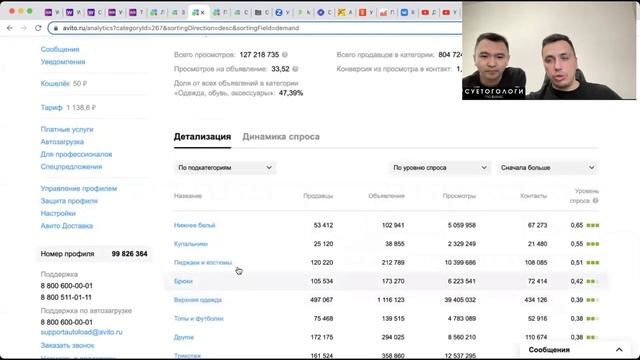This screenshot has width=640, height=360.
Task: Click the profile number 99 826 364
Action: 129,254
